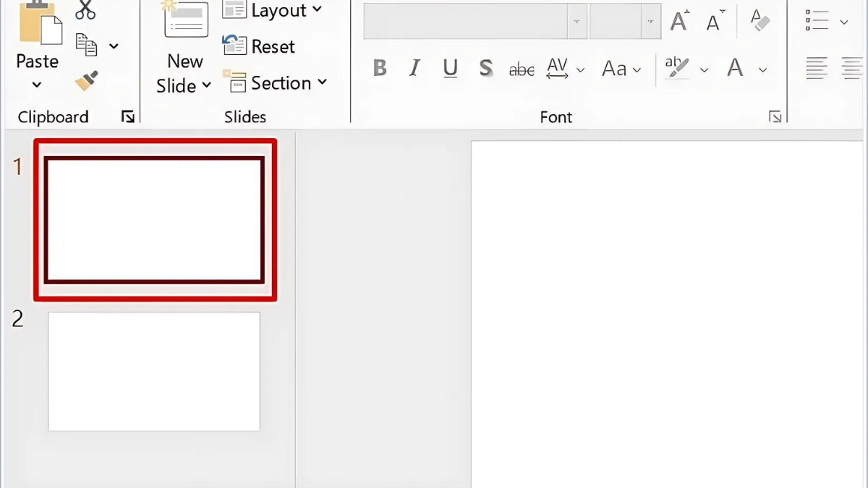Align text left

pos(817,69)
